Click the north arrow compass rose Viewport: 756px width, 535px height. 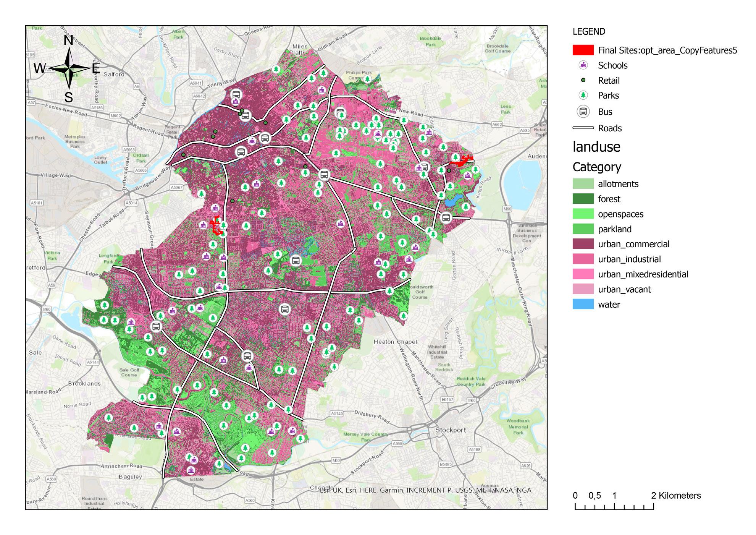69,69
